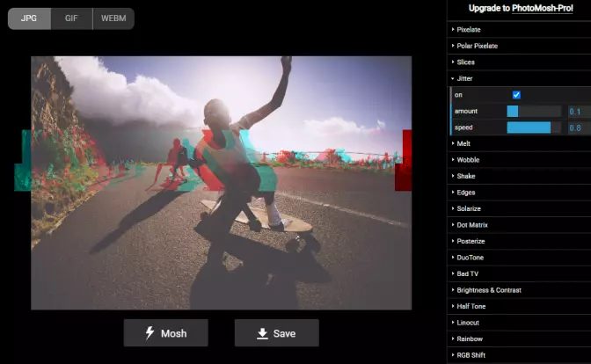Viewport: 591px width, 364px height.
Task: Expand the Half Tone section
Action: click(519, 306)
